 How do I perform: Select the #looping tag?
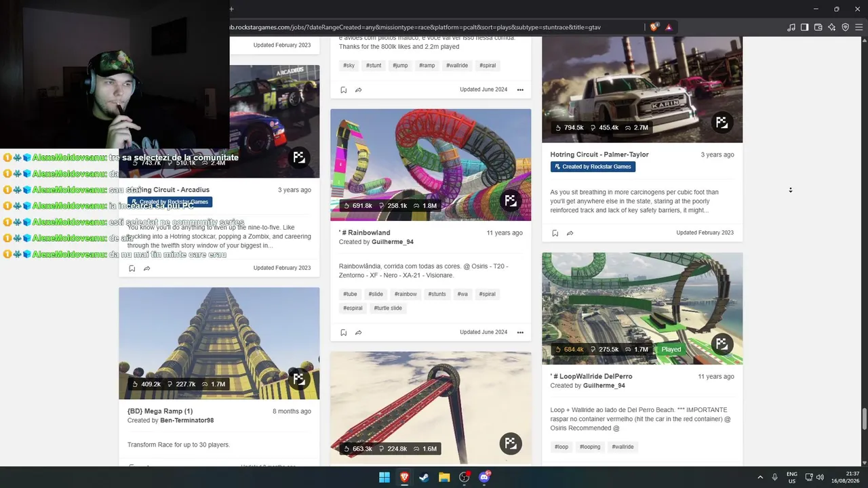click(x=590, y=447)
